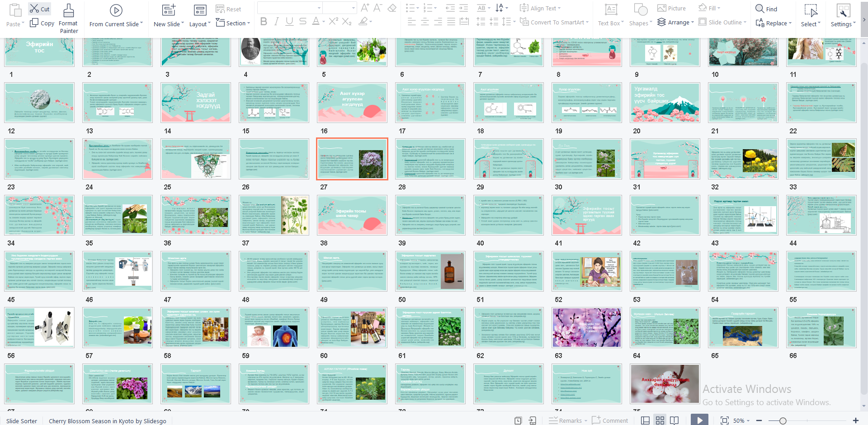
Task: Apply bold formatting
Action: 264,21
